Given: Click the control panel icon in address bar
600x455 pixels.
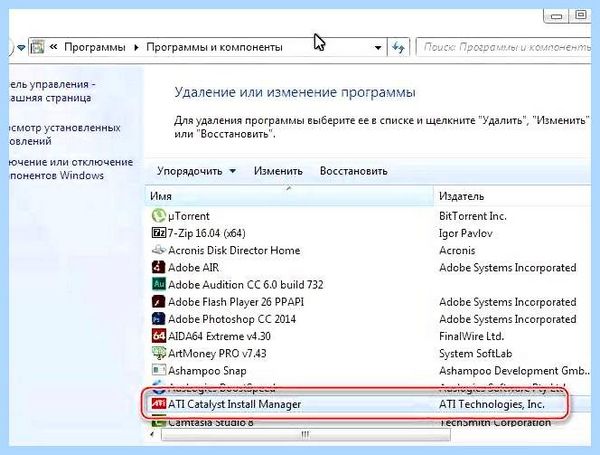Looking at the screenshot, I should pos(38,47).
